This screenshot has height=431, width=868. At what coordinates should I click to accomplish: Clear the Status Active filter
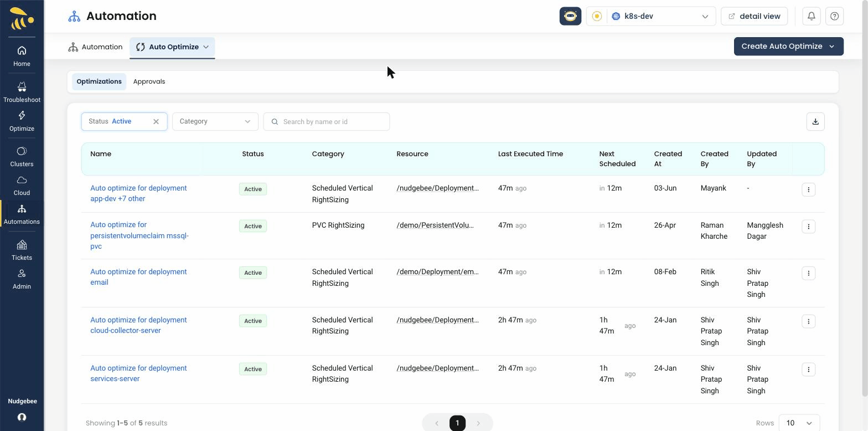pos(156,121)
